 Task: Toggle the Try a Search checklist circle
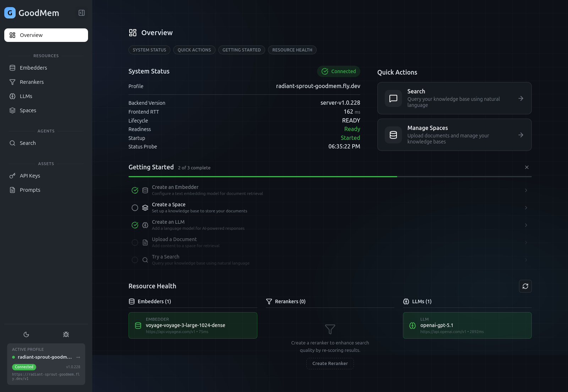coord(135,260)
